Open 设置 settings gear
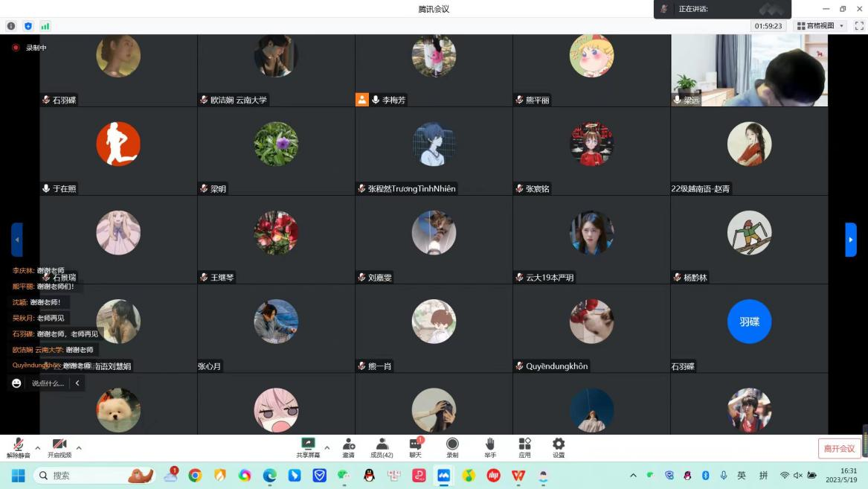 pos(559,447)
